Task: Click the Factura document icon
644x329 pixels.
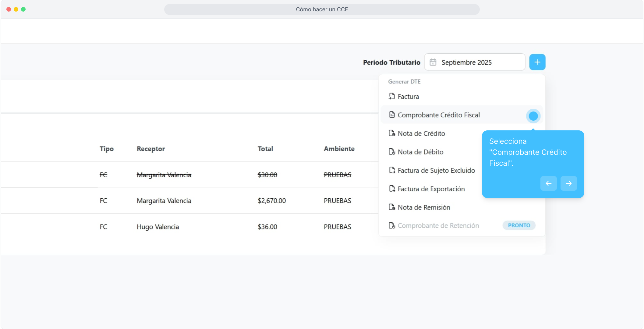Action: tap(392, 96)
